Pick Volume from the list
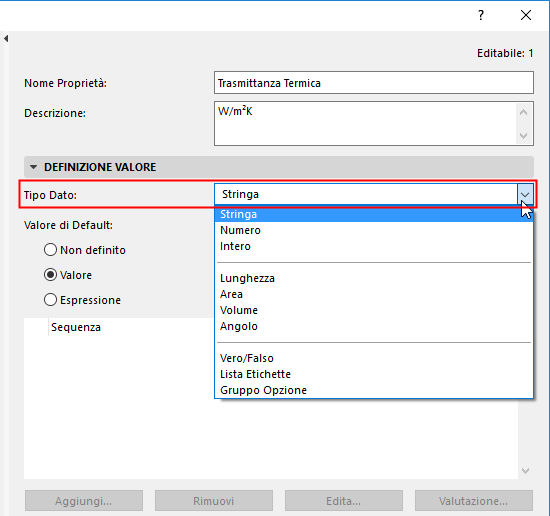 coord(374,310)
